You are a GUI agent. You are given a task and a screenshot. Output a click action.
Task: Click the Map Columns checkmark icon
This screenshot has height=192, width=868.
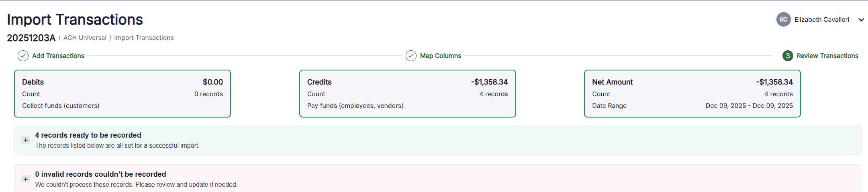tap(411, 56)
